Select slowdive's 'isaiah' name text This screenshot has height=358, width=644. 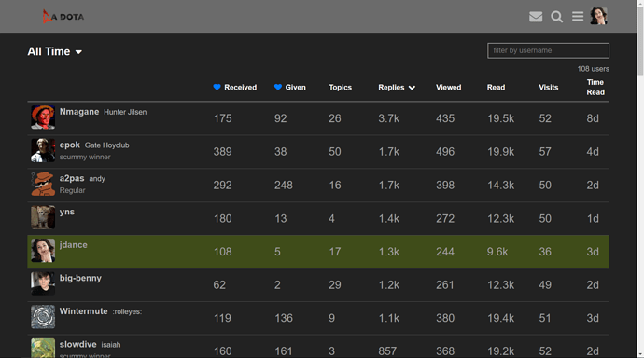pyautogui.click(x=111, y=345)
